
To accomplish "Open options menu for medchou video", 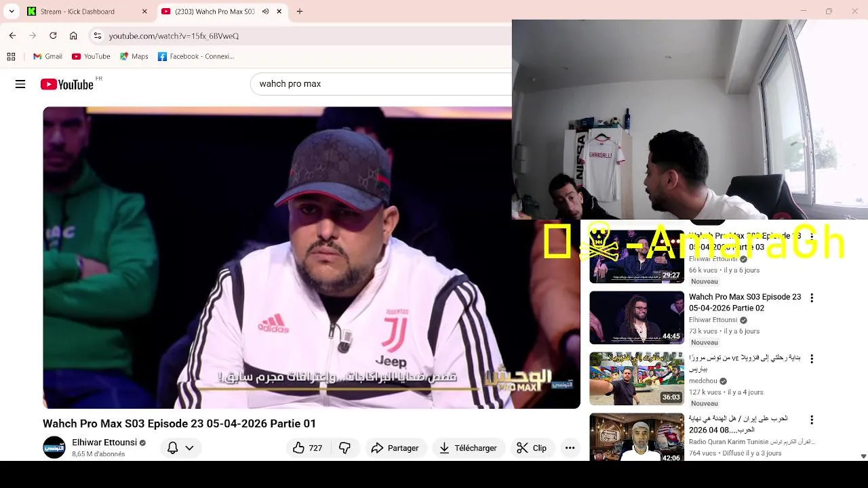I will tap(811, 359).
